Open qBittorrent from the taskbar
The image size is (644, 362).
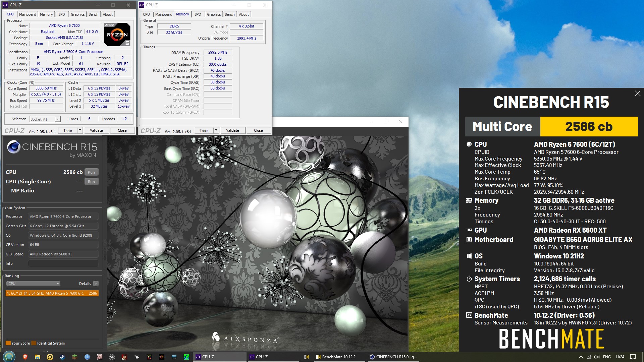point(87,357)
